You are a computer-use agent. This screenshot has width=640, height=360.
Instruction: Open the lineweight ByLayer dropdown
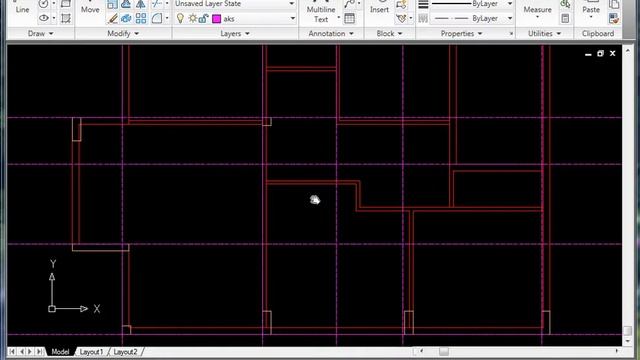[x=510, y=4]
